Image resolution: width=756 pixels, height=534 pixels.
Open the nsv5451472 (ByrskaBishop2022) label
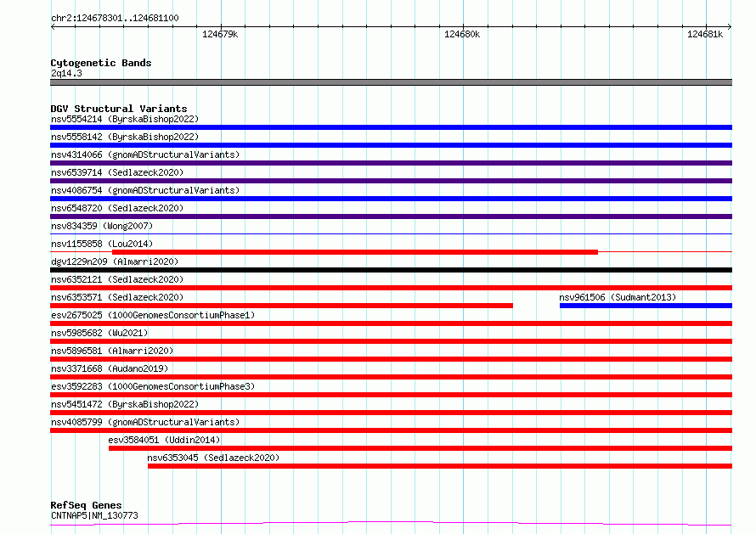pos(125,404)
